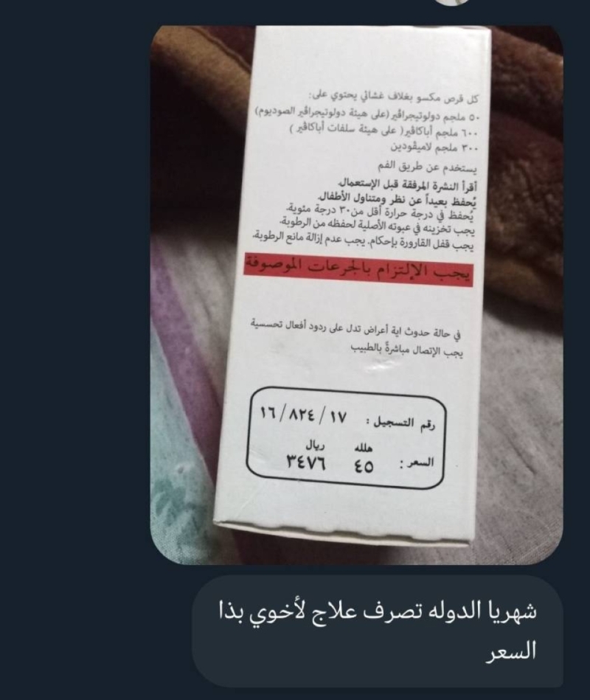The height and width of the screenshot is (700, 590).
Task: Click the line يُحفظ بعيداً عن نظر ومتناول الأطفال
Action: coord(398,198)
